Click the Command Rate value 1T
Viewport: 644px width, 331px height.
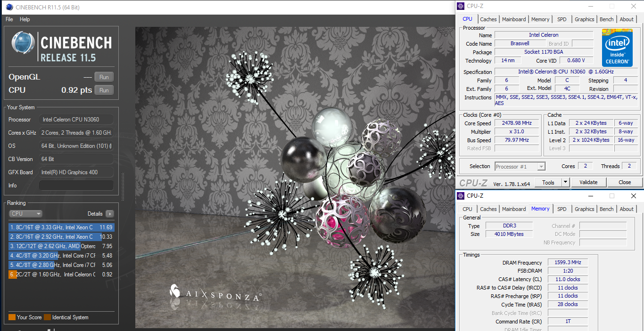[568, 322]
